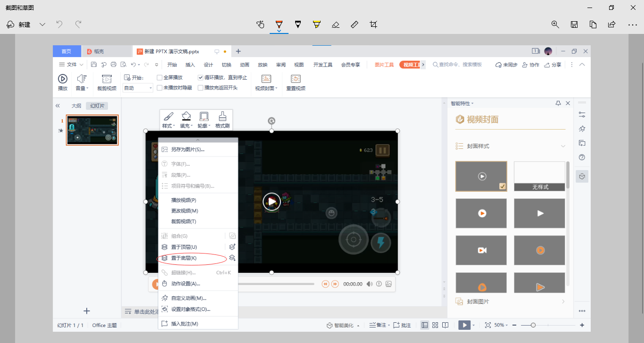Choose 裁剪视频(T) in context menu
This screenshot has height=343, width=644.
[198, 221]
